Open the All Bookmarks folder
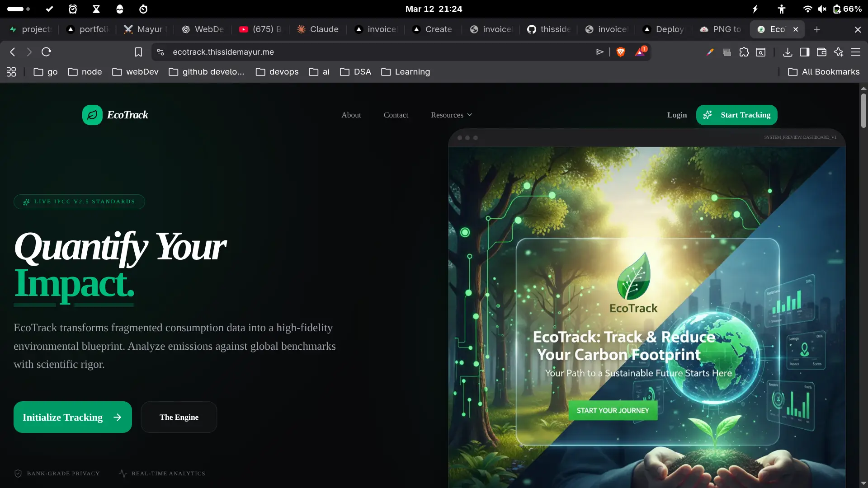This screenshot has width=868, height=488. pos(824,72)
